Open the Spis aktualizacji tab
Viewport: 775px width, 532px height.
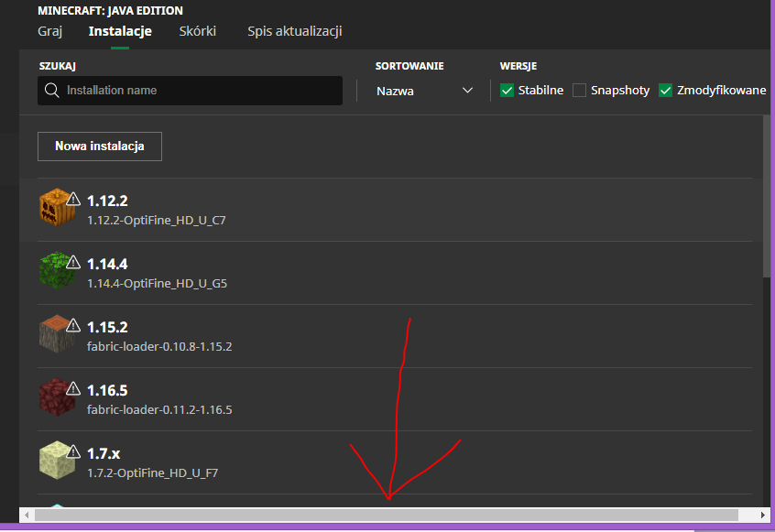295,31
